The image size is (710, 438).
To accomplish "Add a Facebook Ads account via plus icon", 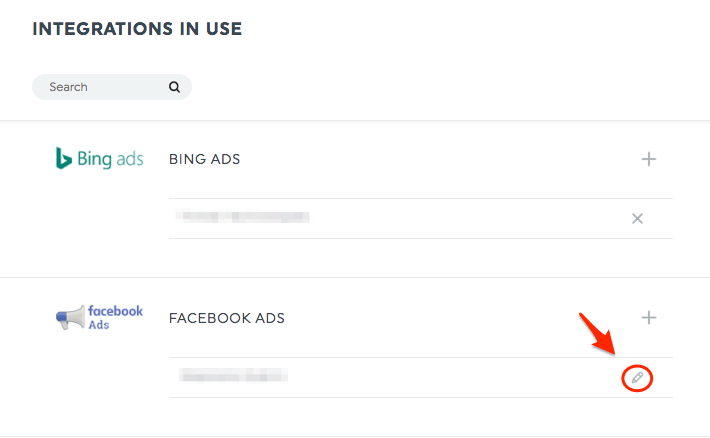I will point(648,318).
